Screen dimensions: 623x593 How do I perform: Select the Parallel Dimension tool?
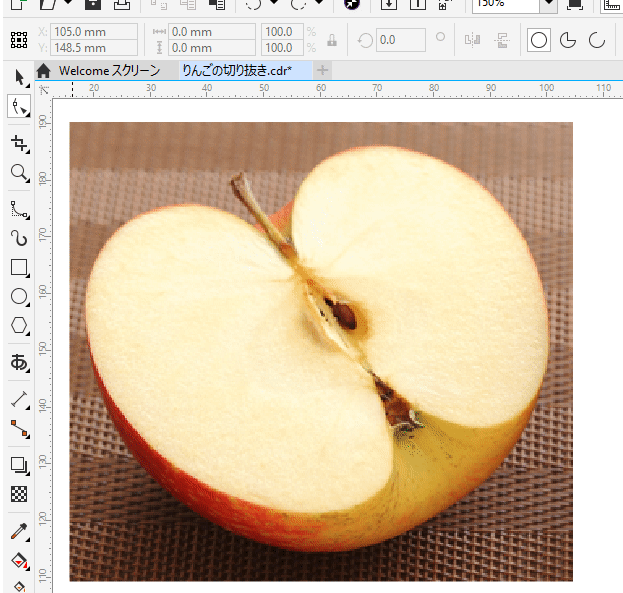tap(19, 399)
